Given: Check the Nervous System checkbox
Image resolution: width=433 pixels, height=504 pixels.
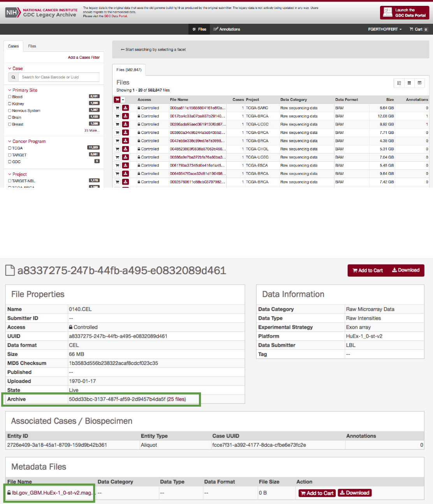Looking at the screenshot, I should point(10,111).
